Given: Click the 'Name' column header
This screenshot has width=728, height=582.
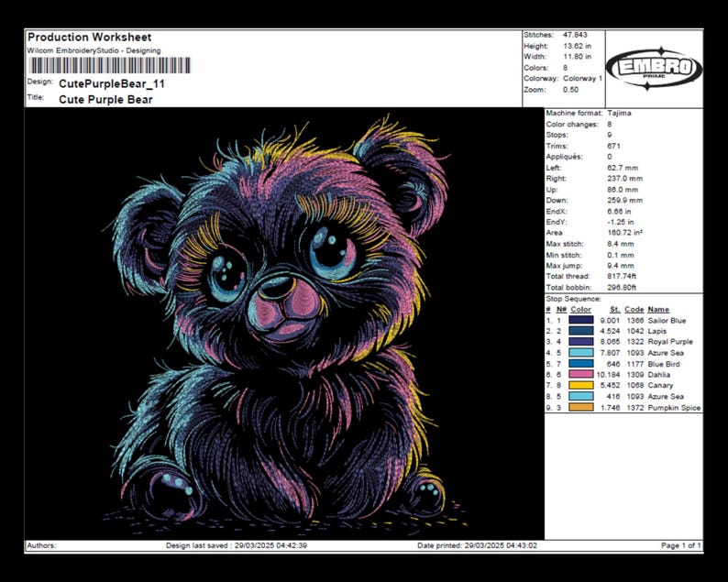Looking at the screenshot, I should click(x=658, y=309).
